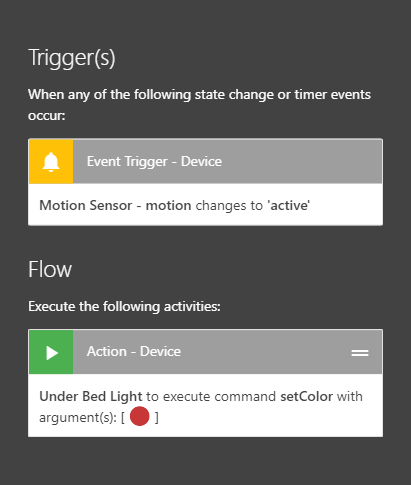Click the Execute the following activities label

point(124,306)
